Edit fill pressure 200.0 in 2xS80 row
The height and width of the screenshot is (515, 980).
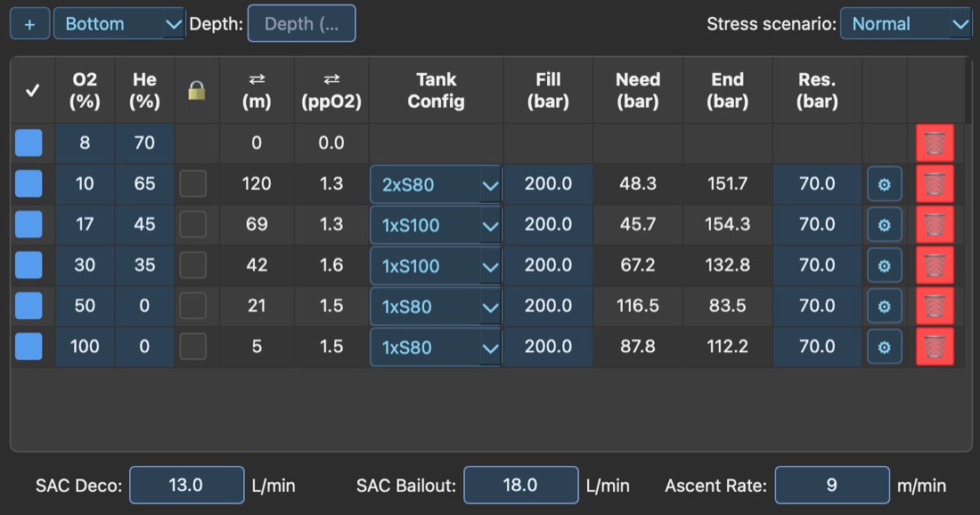click(x=548, y=184)
